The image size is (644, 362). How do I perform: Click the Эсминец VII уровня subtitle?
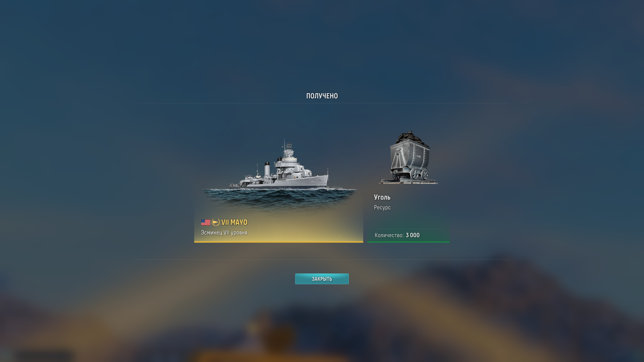click(x=224, y=233)
